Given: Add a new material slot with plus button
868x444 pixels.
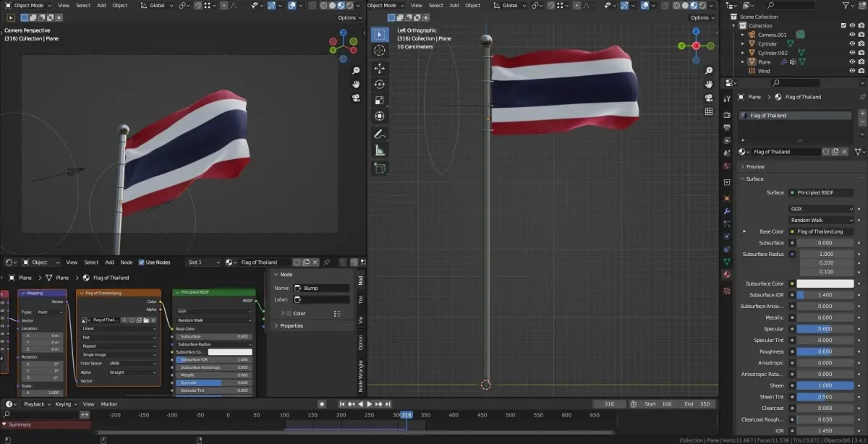Looking at the screenshot, I should (x=861, y=115).
